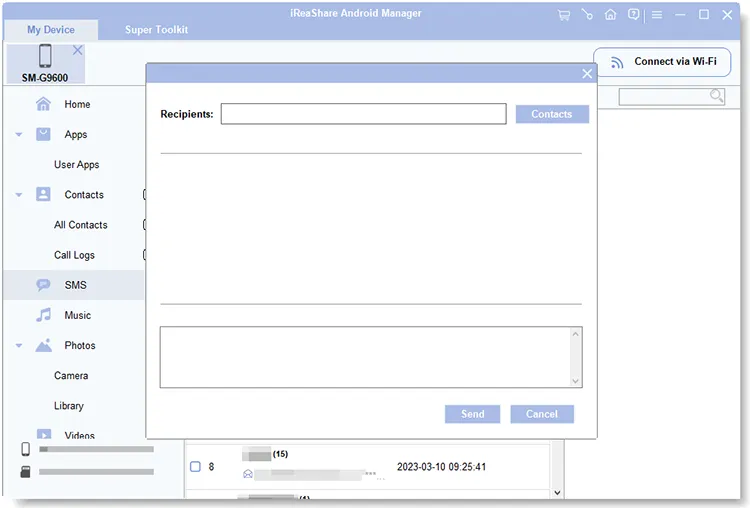This screenshot has width=750, height=508.
Task: Click the Contacts button beside Recipients
Action: 552,114
